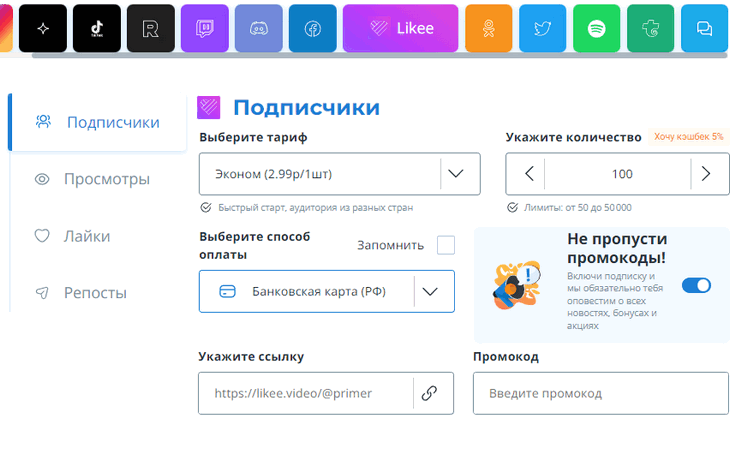
Task: Check the Запомнить checkbox
Action: [446, 245]
